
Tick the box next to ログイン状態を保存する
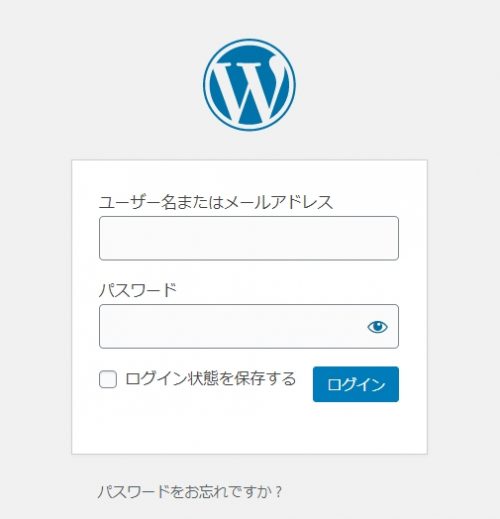tap(108, 379)
